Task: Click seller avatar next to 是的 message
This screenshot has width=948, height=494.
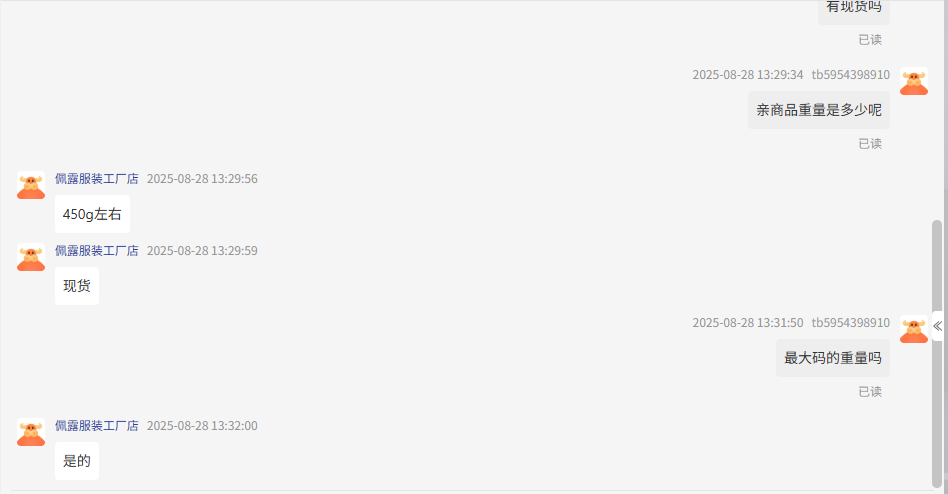Action: click(31, 432)
